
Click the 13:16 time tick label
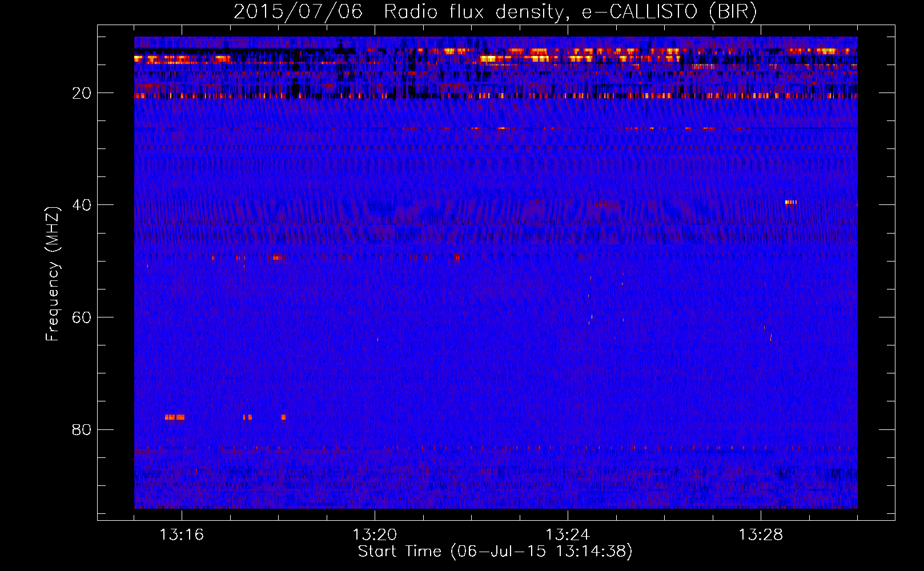pos(182,534)
